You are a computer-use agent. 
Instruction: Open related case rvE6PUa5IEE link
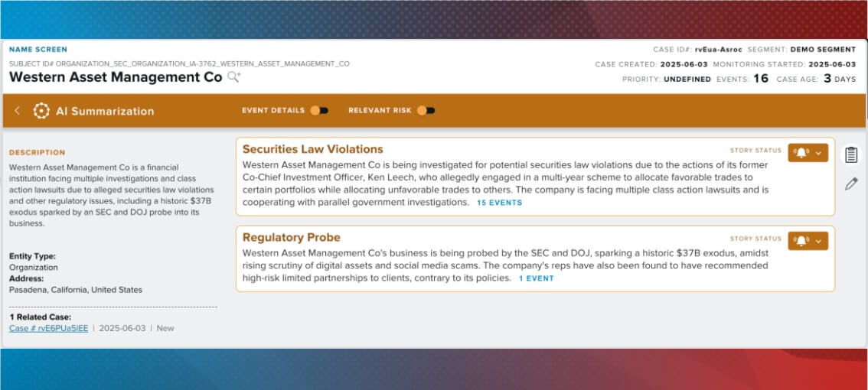pos(49,328)
